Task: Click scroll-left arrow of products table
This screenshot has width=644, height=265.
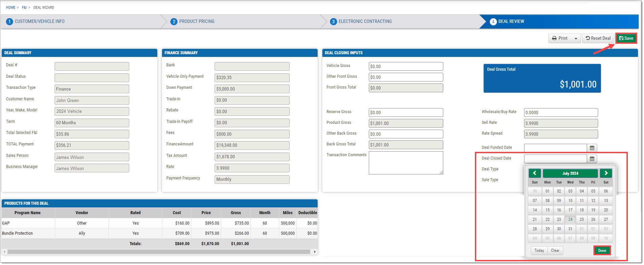Action: point(4,252)
